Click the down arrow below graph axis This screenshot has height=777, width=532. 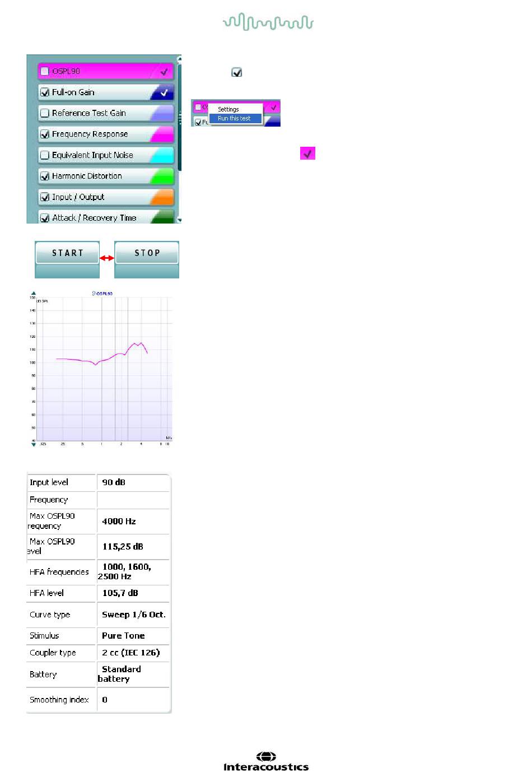tap(34, 444)
